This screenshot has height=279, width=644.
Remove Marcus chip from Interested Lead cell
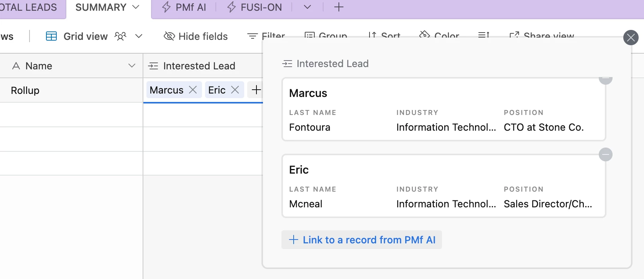[x=193, y=90]
